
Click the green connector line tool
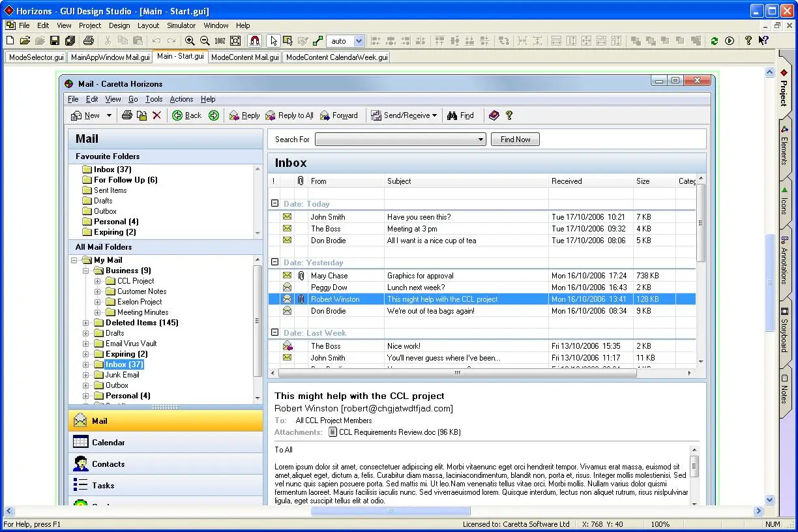(x=318, y=41)
